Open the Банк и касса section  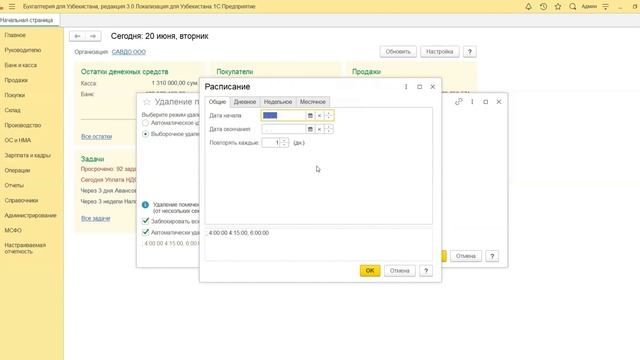[x=20, y=65]
